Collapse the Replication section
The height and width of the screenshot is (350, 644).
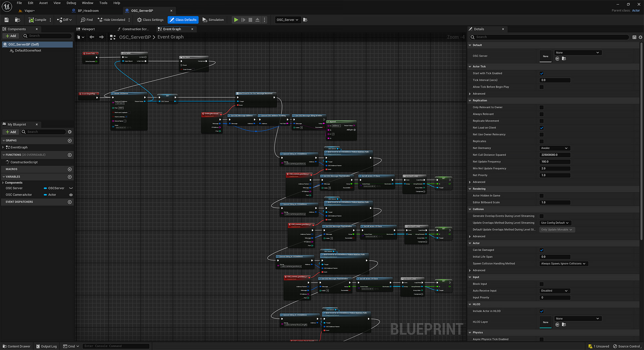coord(470,101)
